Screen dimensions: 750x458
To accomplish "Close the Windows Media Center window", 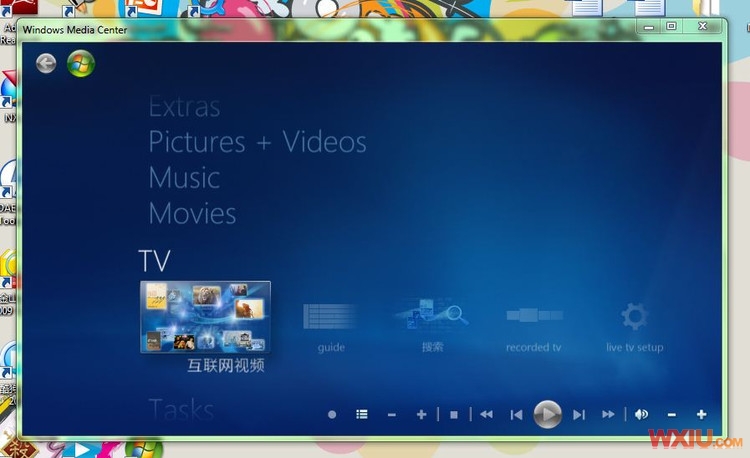I will (x=703, y=26).
